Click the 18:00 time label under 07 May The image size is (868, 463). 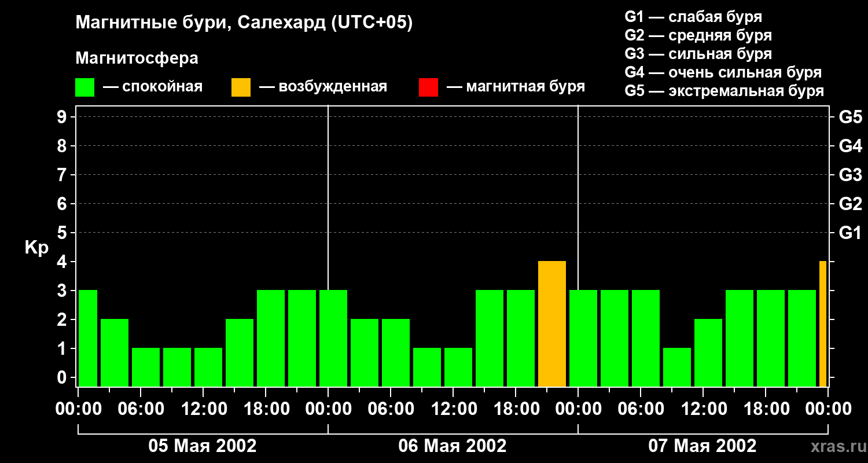click(766, 409)
